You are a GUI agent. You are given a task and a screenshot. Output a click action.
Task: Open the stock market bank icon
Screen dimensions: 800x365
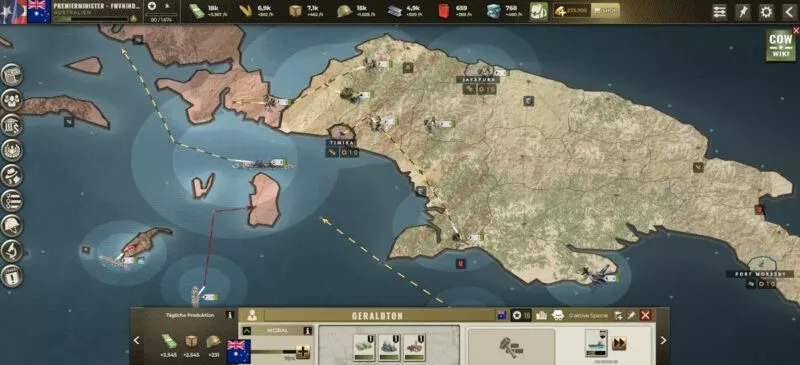click(x=12, y=125)
